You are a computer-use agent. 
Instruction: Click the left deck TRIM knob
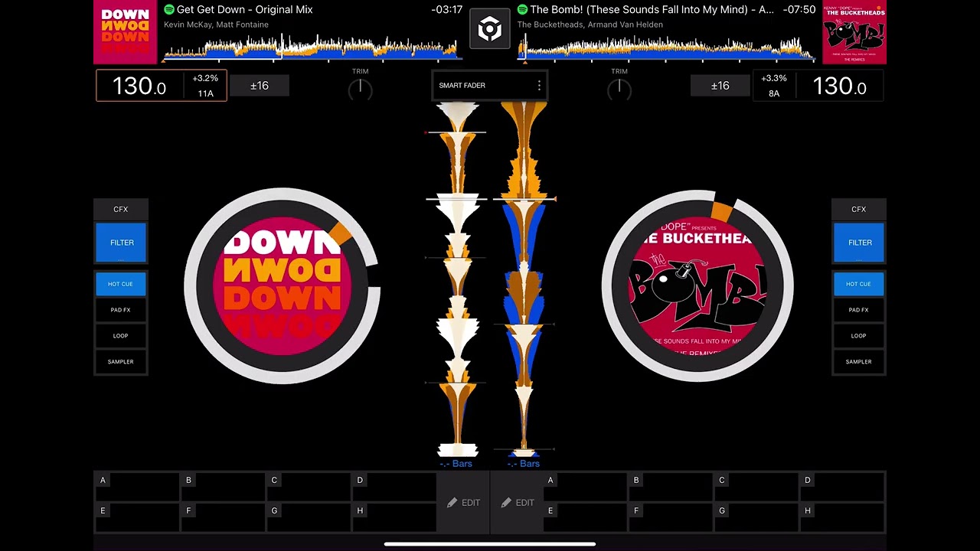360,90
